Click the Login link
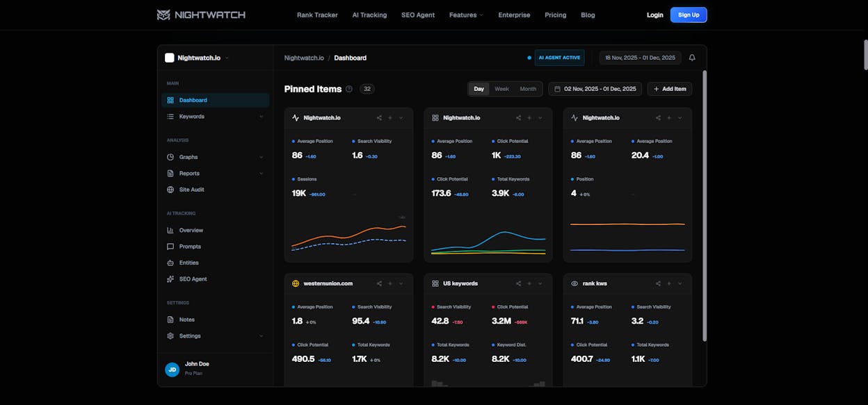Screen dimensions: 868x405 coord(655,15)
